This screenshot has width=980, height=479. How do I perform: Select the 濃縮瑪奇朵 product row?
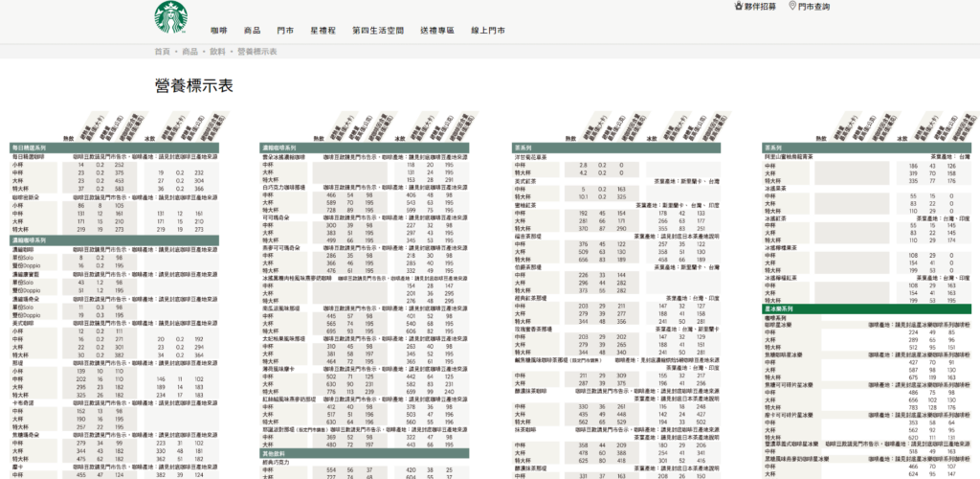[115, 298]
